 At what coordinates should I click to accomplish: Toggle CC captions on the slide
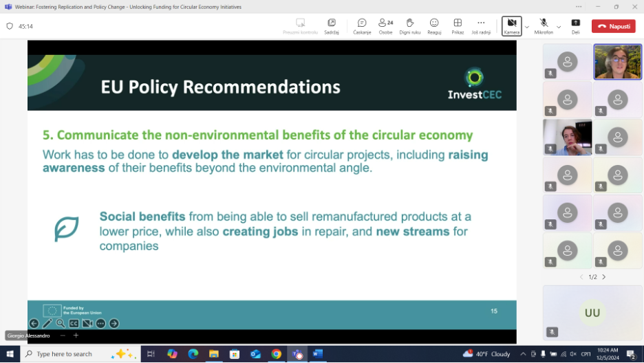[74, 323]
